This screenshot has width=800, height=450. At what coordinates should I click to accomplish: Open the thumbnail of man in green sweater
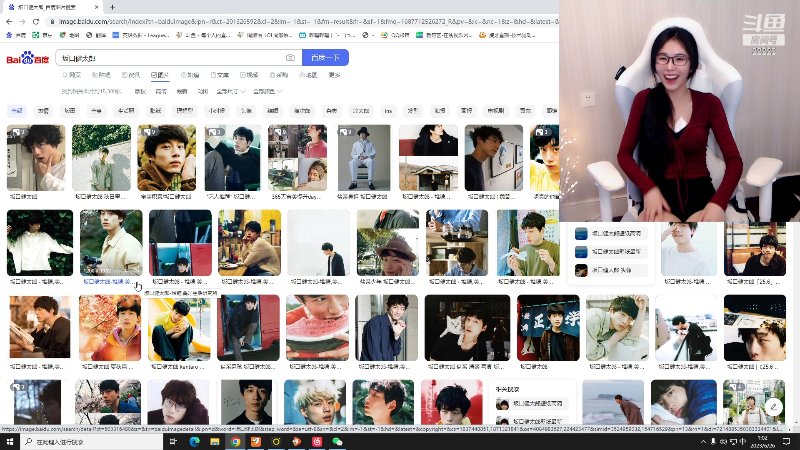pyautogui.click(x=528, y=243)
